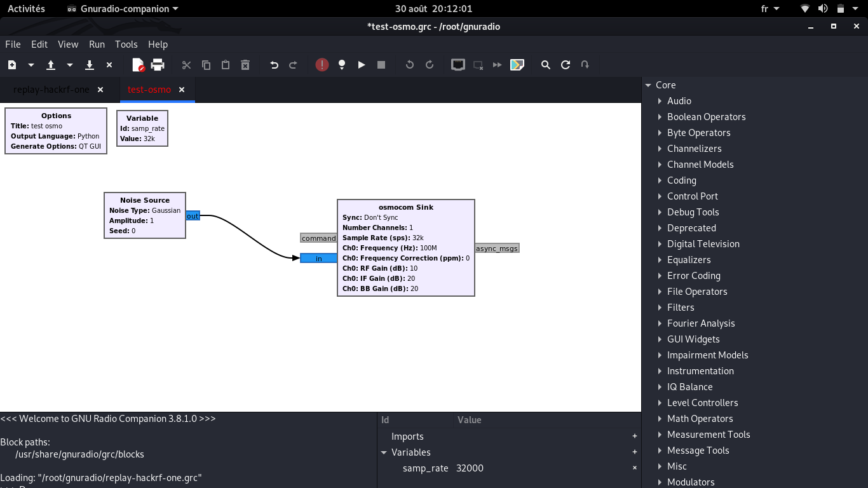The image size is (868, 488).
Task: Close the test-osmo tab
Action: (182, 90)
